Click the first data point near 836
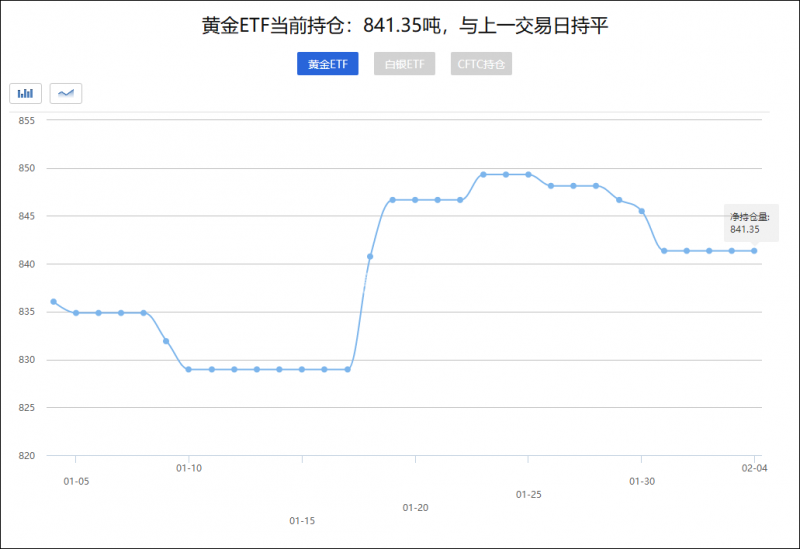 click(x=54, y=302)
